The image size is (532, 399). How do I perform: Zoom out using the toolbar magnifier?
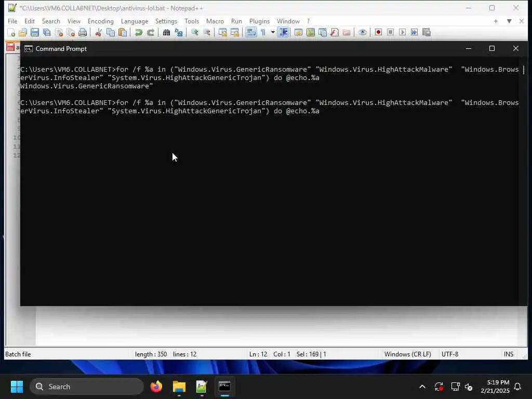(x=206, y=33)
